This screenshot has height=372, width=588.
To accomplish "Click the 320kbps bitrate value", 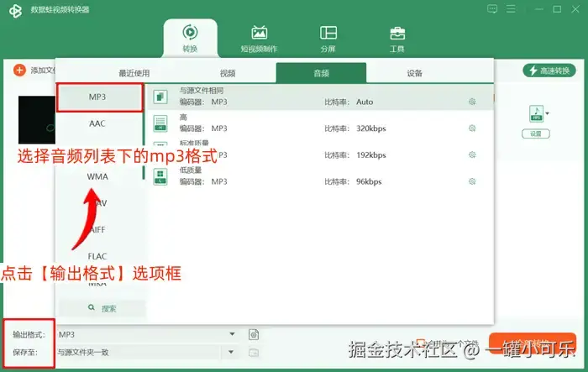I will tap(371, 128).
